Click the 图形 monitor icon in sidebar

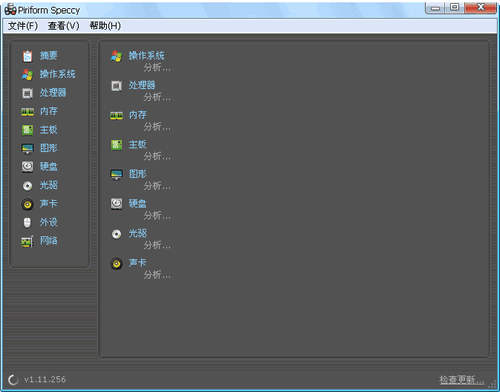point(27,148)
